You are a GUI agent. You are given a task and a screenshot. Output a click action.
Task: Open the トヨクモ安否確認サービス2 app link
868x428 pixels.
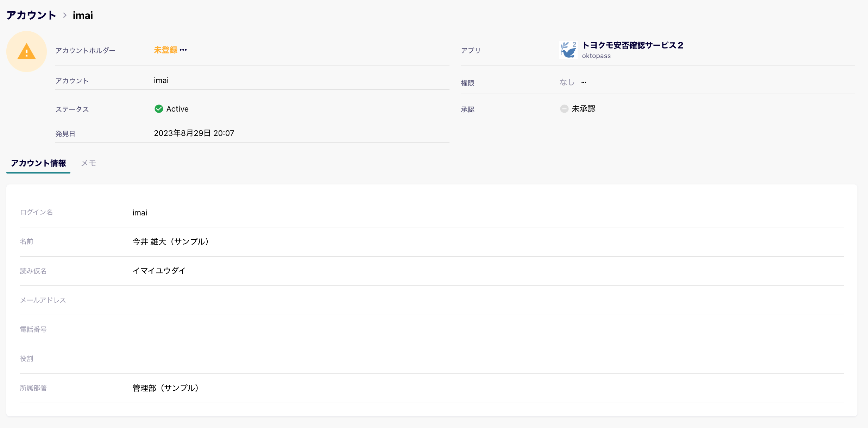(633, 45)
